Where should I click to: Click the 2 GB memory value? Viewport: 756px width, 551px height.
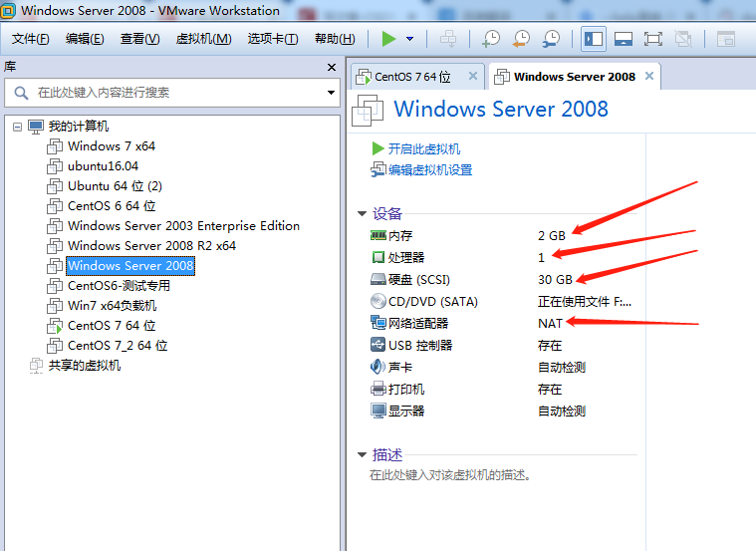coord(552,235)
